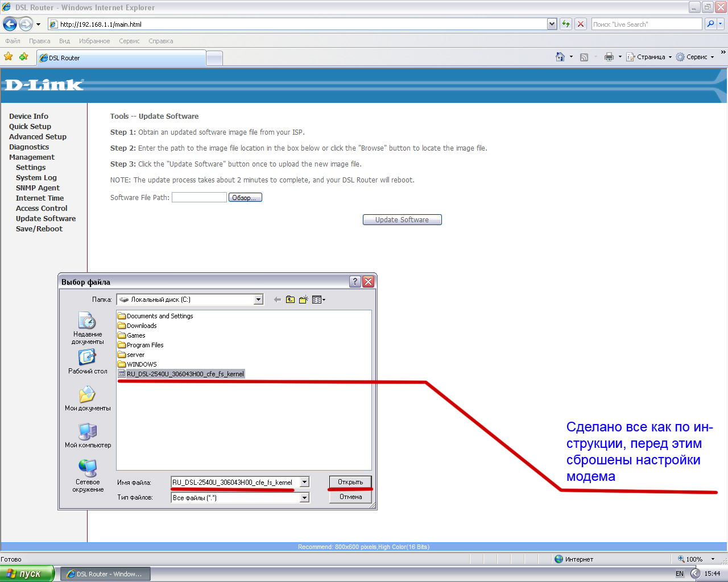Click the Refresh page icon

tap(565, 24)
